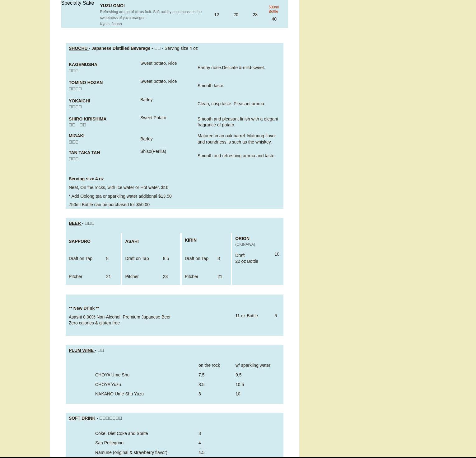The image size is (476, 458).
Task: Click the '11 oz Bottle' label
Action: click(247, 316)
